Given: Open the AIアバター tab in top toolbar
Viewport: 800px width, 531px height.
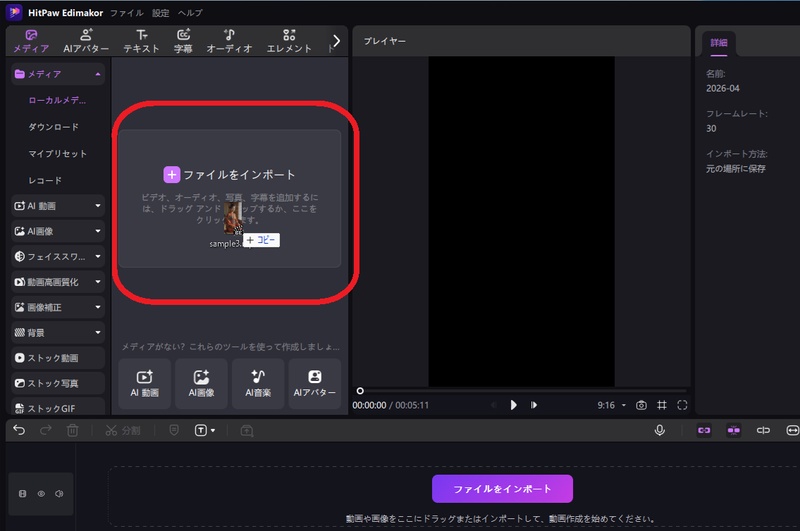Looking at the screenshot, I should point(86,41).
